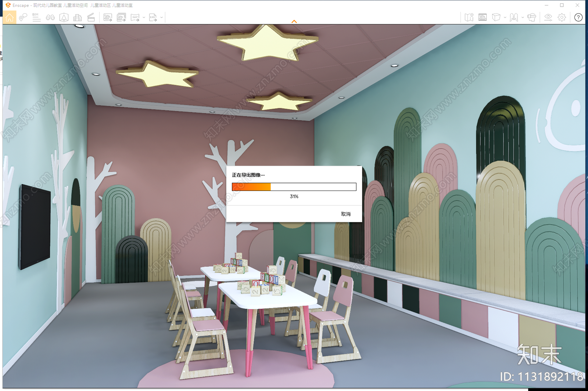Screen dimensions: 588x391
Task: Click the EXE standalone export icon
Action: 153,17
